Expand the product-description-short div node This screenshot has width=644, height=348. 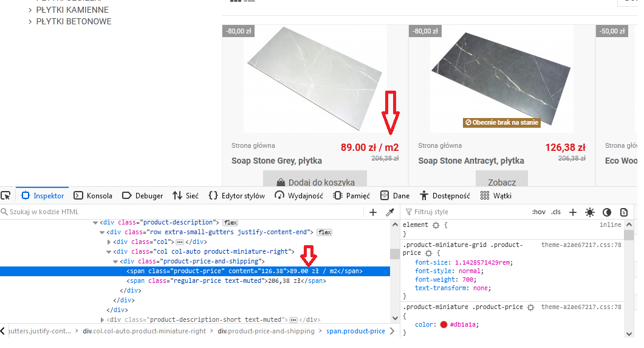[102, 319]
